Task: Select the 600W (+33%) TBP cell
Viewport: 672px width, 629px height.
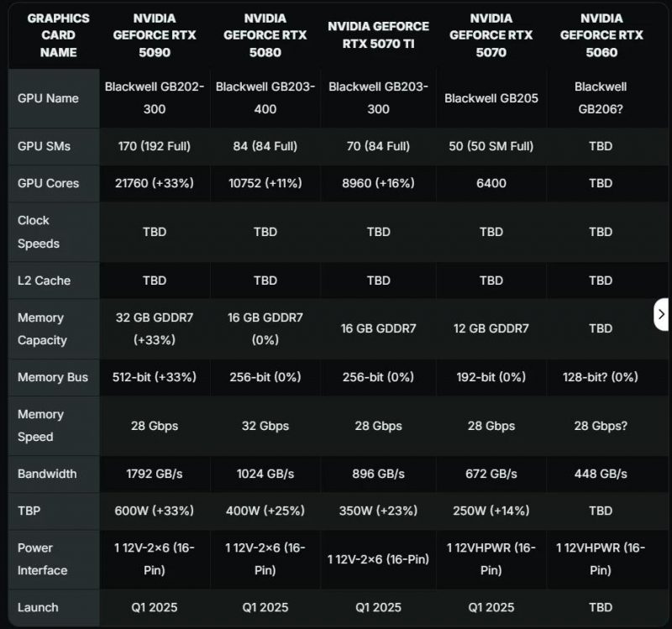Action: pos(155,511)
